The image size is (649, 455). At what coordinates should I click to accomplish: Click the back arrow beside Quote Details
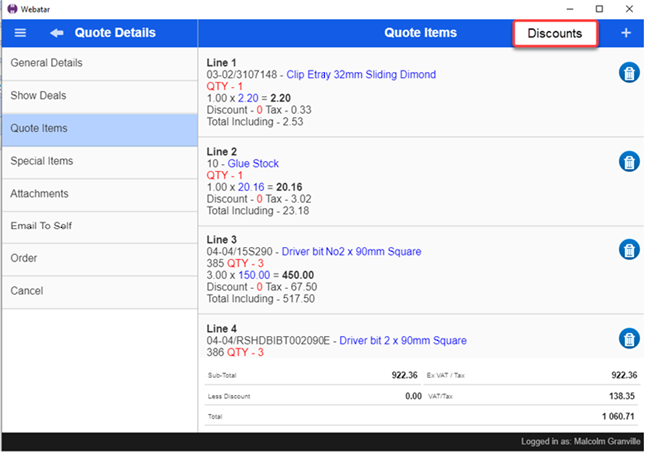(56, 33)
